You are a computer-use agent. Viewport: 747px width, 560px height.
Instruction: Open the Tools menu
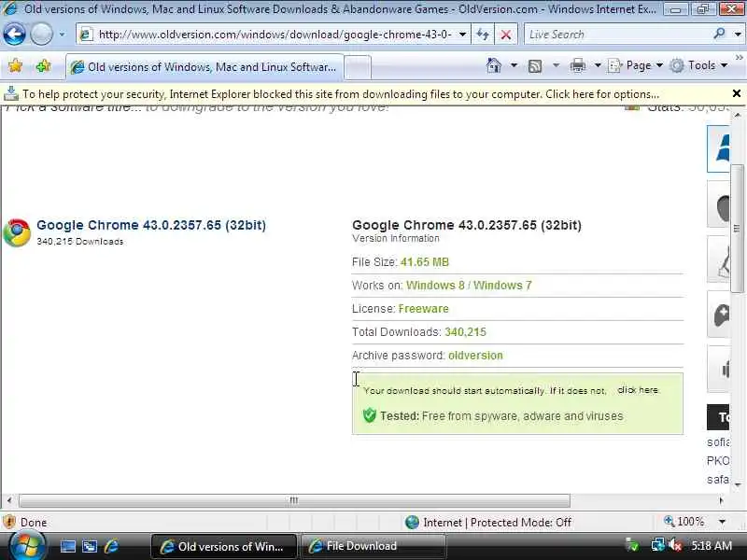click(698, 65)
